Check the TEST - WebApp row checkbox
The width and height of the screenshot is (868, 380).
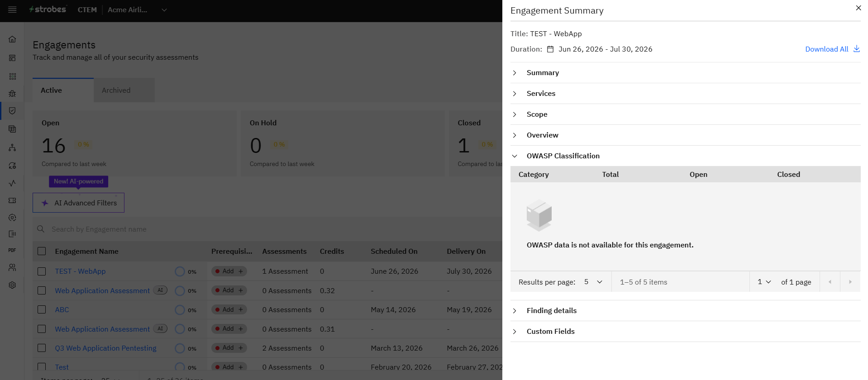coord(42,271)
